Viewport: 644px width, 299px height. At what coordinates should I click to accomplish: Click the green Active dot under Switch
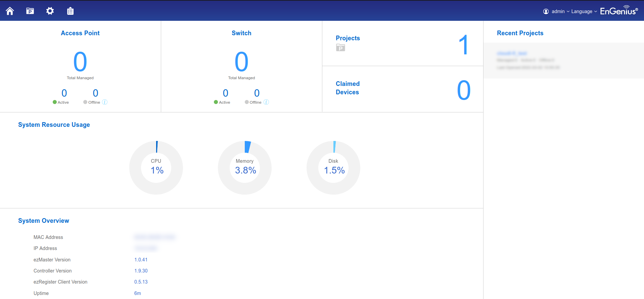click(x=216, y=102)
